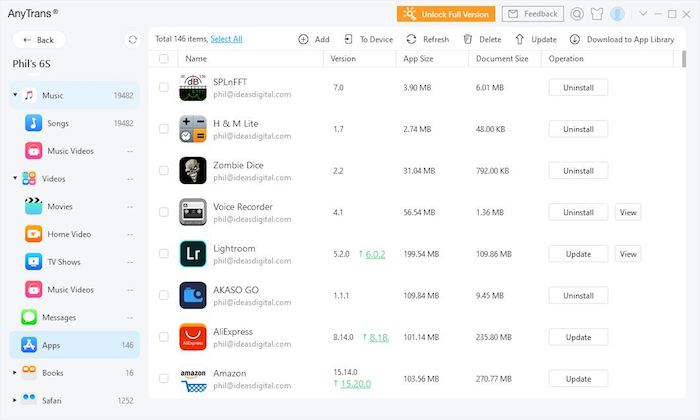
Task: Open TV Shows category in sidebar
Action: (75, 262)
